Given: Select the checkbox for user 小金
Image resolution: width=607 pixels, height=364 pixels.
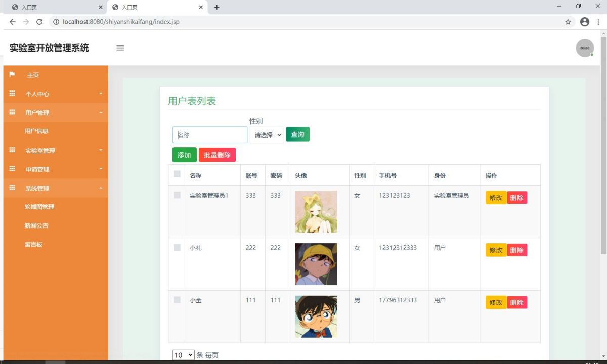Looking at the screenshot, I should (x=177, y=300).
